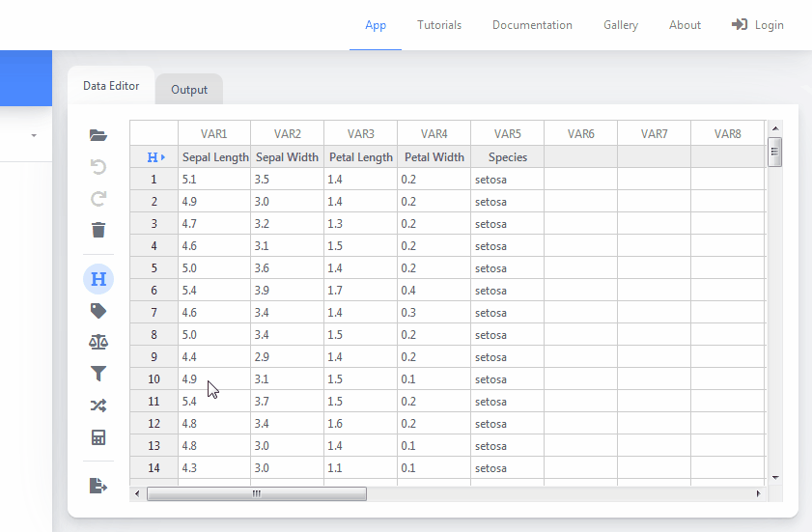
Task: Click the Login link
Action: point(758,25)
